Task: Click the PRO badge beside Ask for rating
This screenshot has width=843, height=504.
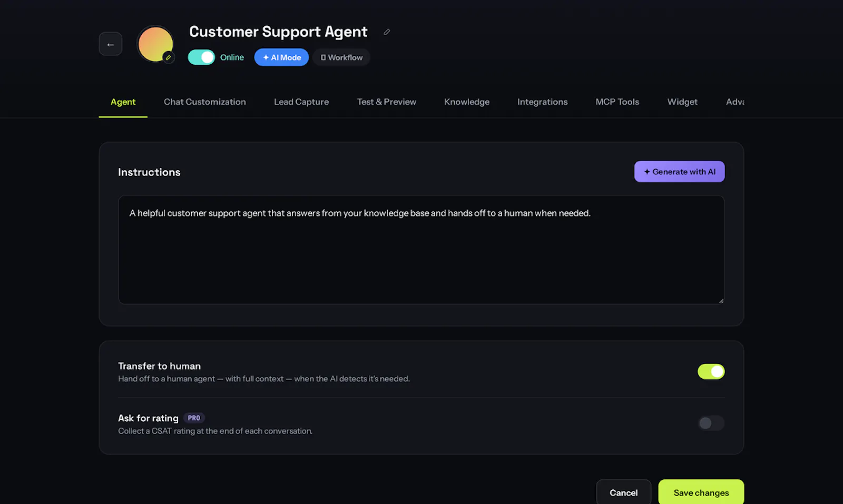Action: point(194,418)
